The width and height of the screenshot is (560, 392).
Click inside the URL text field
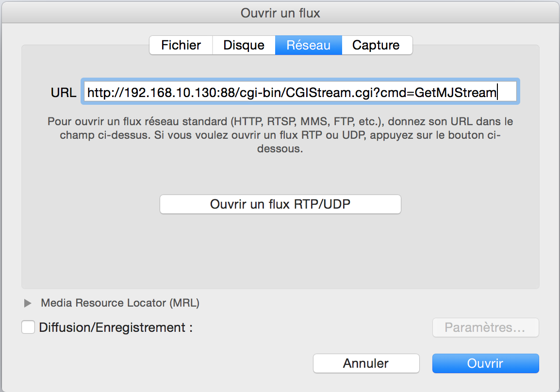click(x=301, y=92)
